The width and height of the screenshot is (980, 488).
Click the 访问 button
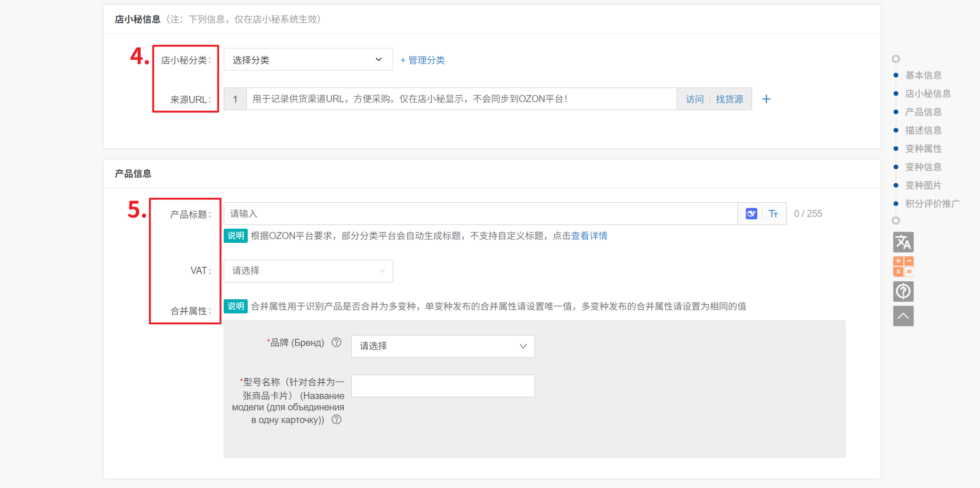pos(694,99)
